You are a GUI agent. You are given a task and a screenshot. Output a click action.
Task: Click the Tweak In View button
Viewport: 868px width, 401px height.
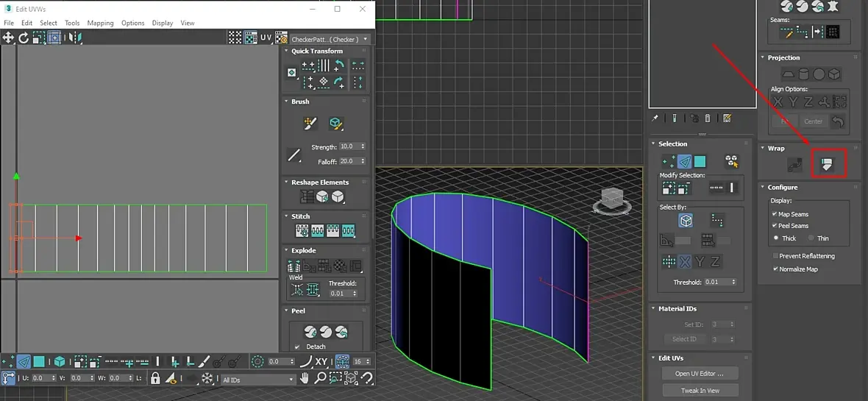click(x=700, y=391)
